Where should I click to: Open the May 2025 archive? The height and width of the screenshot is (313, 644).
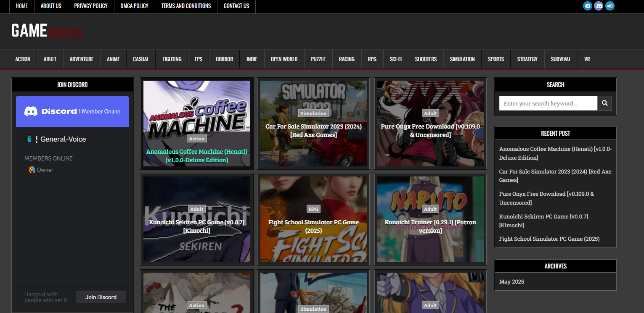point(511,282)
